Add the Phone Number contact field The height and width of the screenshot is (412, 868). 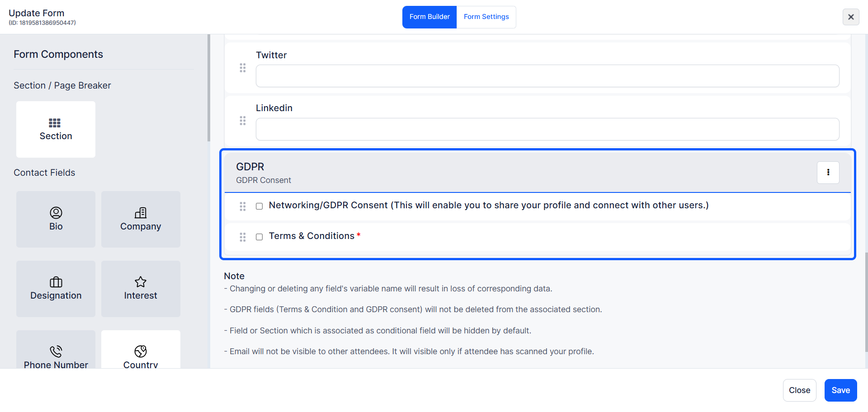(56, 349)
